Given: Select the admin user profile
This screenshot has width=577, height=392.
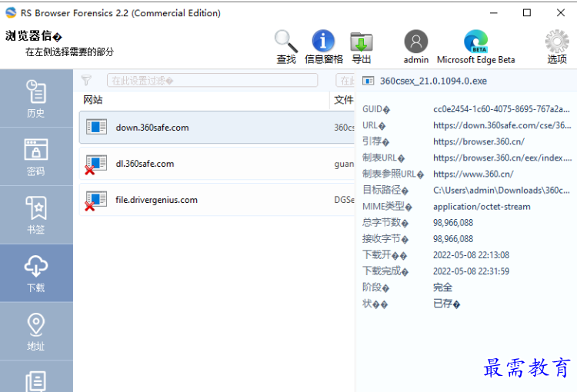Looking at the screenshot, I should (415, 47).
